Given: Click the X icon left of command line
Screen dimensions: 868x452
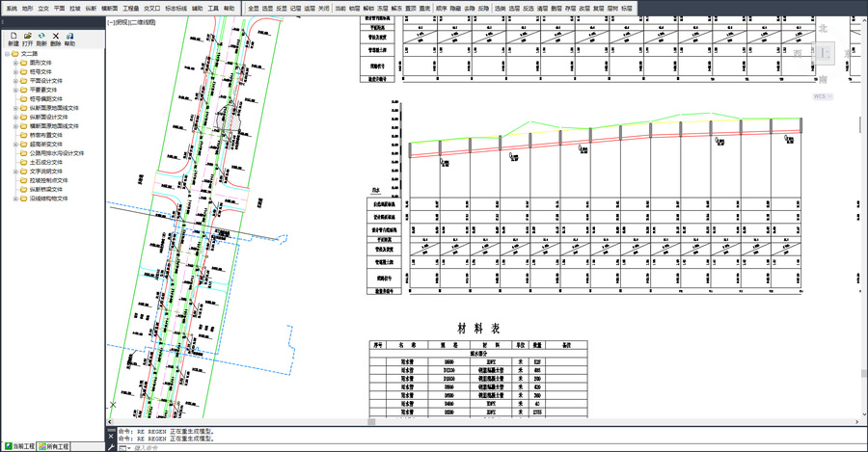Looking at the screenshot, I should [x=111, y=436].
